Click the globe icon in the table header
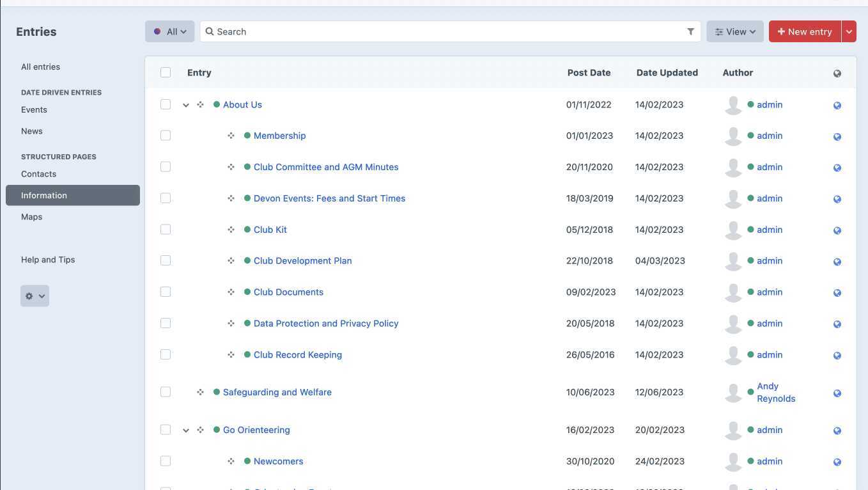This screenshot has height=490, width=868. tap(837, 73)
